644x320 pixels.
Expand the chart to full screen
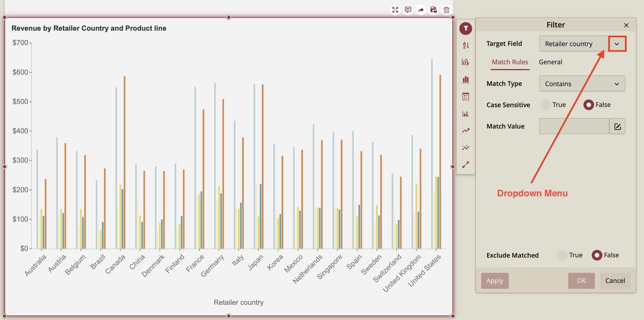pyautogui.click(x=395, y=10)
